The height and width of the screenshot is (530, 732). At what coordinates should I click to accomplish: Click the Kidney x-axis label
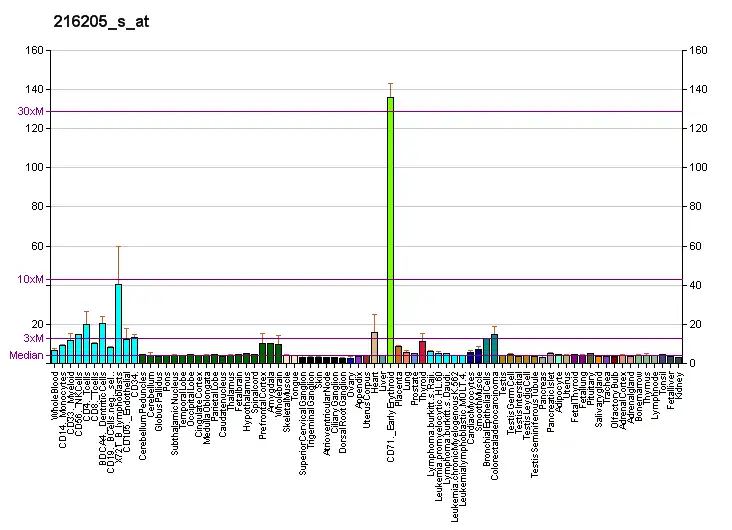coord(679,383)
